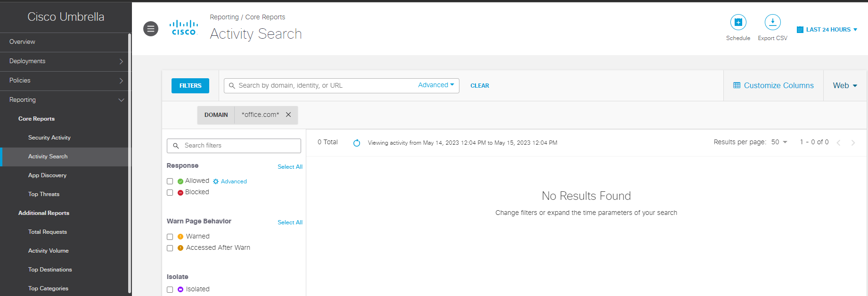Click the Export CSV download icon
868x296 pixels.
click(x=772, y=22)
